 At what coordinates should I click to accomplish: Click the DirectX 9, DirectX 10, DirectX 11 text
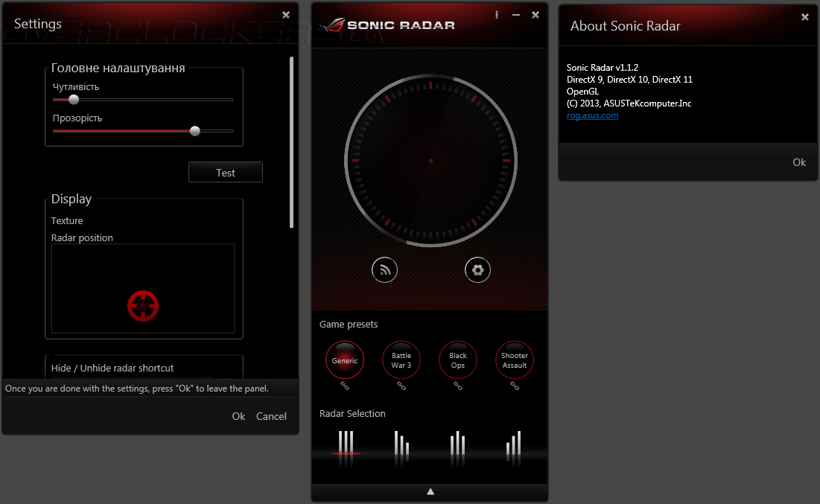coord(629,80)
